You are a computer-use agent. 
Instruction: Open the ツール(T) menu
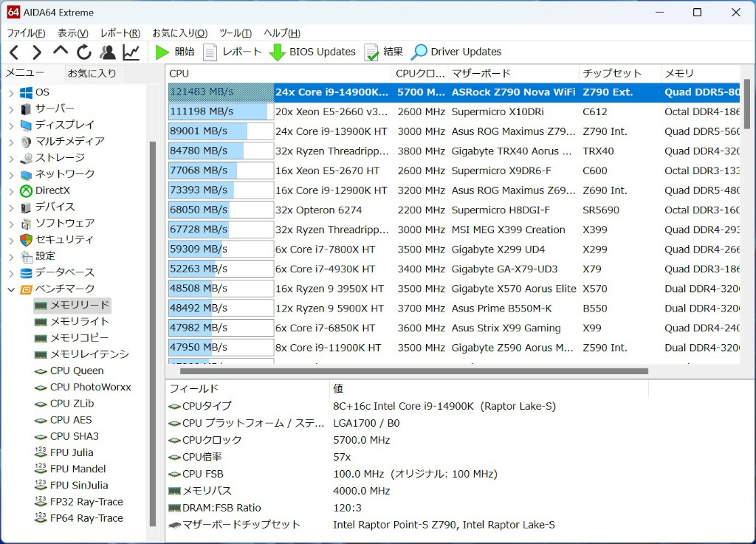click(x=235, y=33)
